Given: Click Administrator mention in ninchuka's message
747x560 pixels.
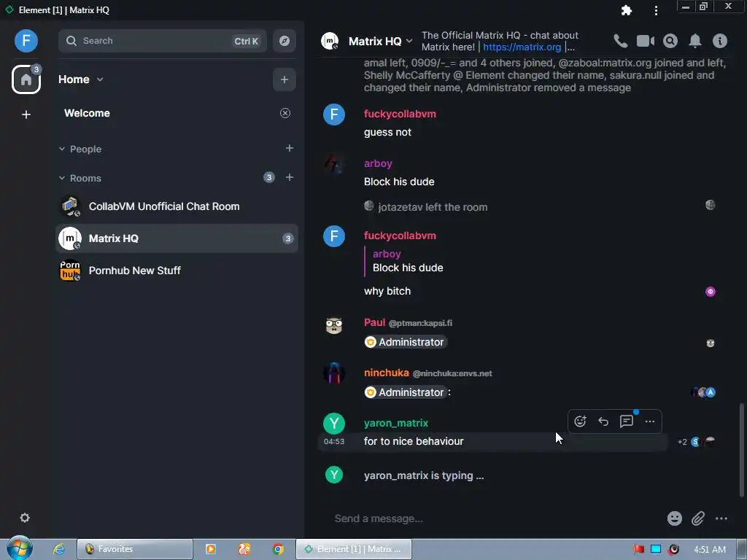Looking at the screenshot, I should (x=406, y=392).
